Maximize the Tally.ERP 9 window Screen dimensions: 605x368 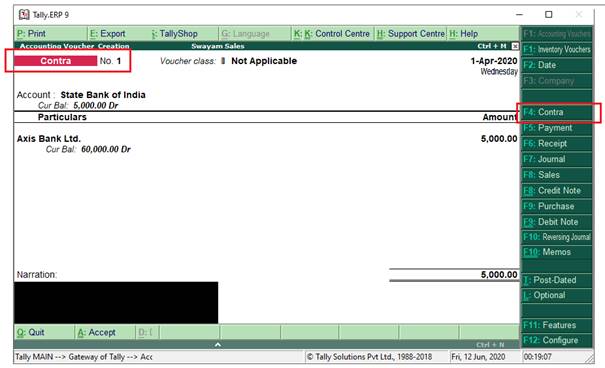tap(548, 15)
